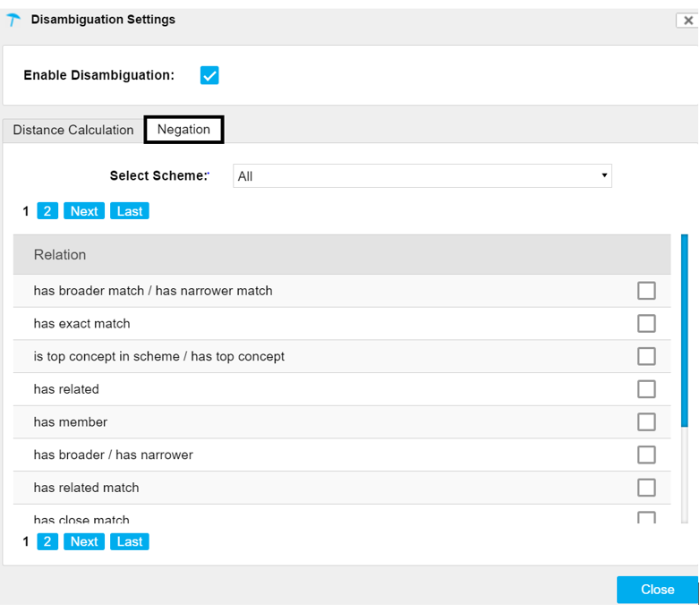Switch to the Distance Calculation tab
Image resolution: width=700 pixels, height=612 pixels.
pos(73,130)
